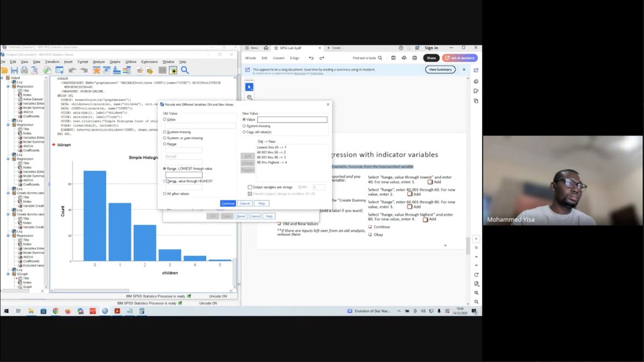Click the Acrobat zoom tool below the select tool

(250, 97)
